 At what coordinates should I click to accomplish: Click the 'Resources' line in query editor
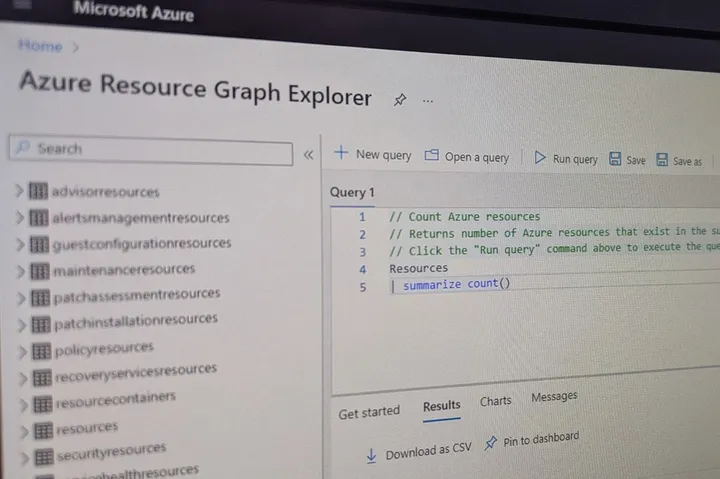[418, 268]
